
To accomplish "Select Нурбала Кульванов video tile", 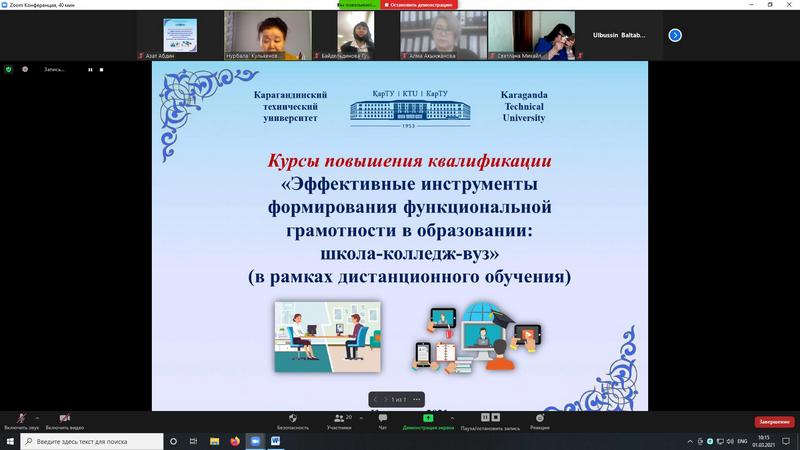I will (268, 35).
